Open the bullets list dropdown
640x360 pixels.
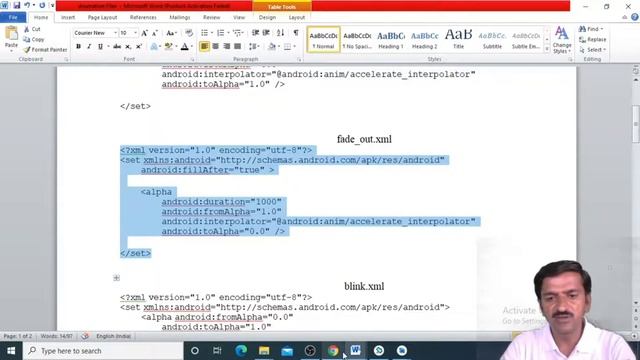pyautogui.click(x=212, y=33)
